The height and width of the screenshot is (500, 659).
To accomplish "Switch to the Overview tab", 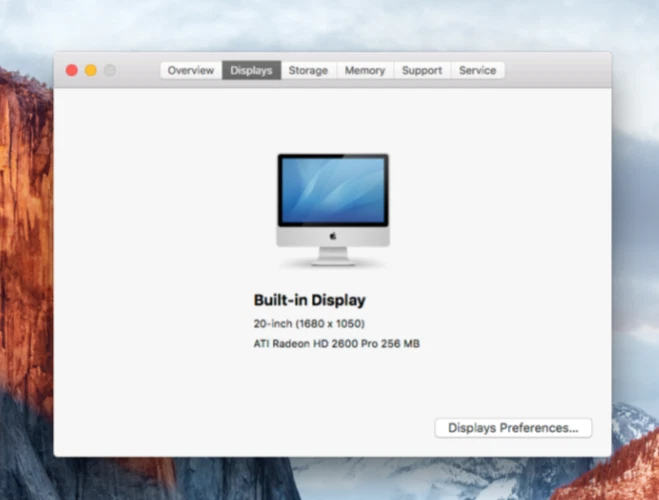I will pos(191,70).
